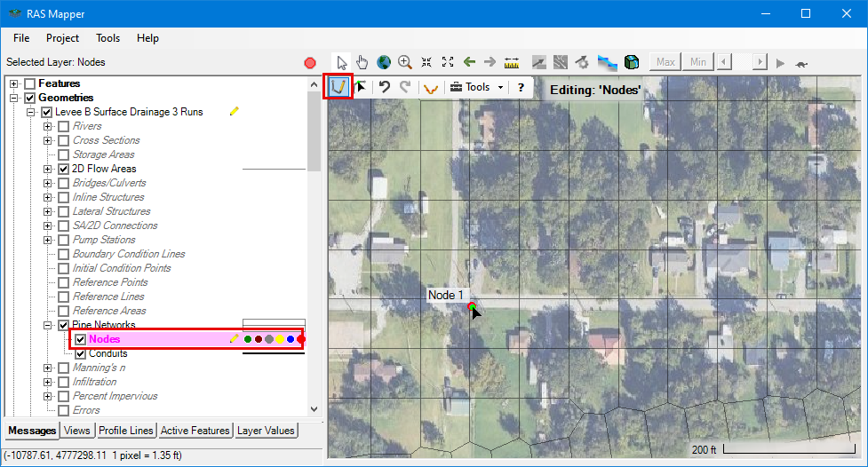The height and width of the screenshot is (467, 868).
Task: Click the edit toolbar help question mark
Action: (521, 87)
